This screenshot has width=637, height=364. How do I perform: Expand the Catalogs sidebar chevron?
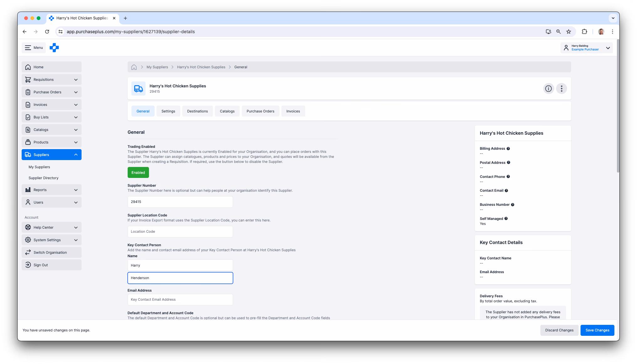click(76, 130)
